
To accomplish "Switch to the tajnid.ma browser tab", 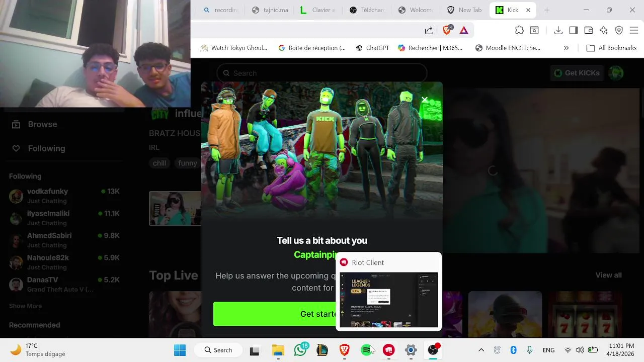I will (x=270, y=10).
